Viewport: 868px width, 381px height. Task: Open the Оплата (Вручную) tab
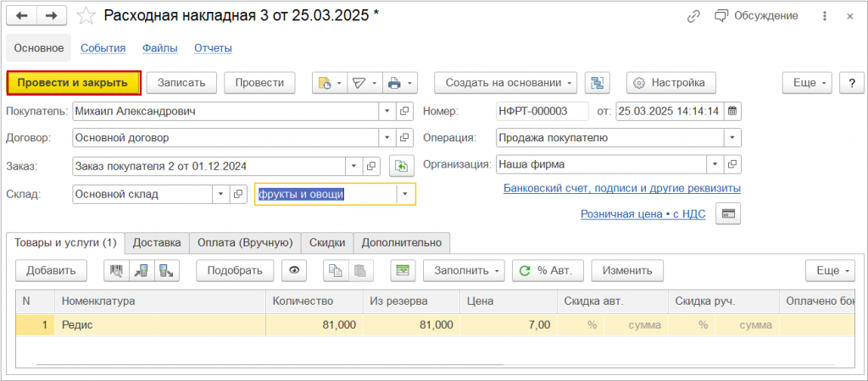244,242
